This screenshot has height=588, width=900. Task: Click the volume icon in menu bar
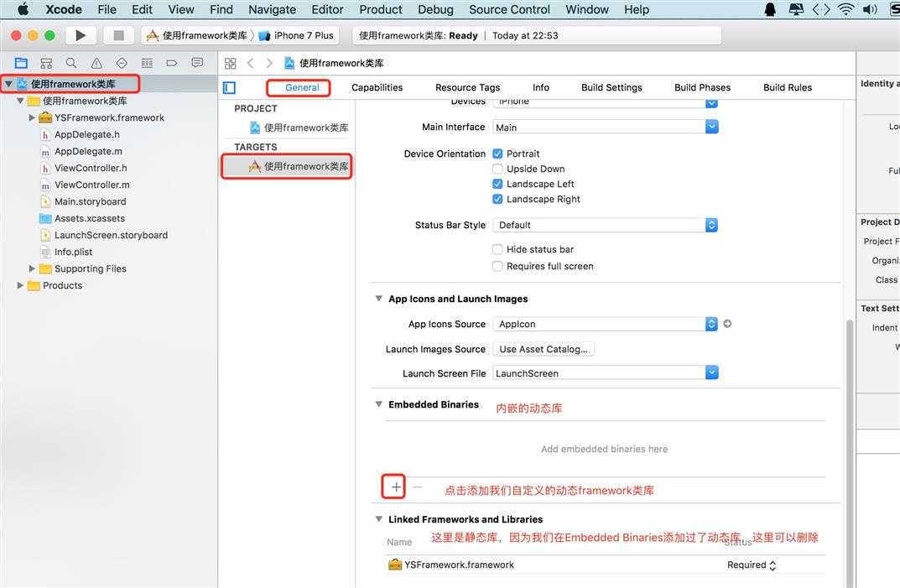[x=870, y=9]
